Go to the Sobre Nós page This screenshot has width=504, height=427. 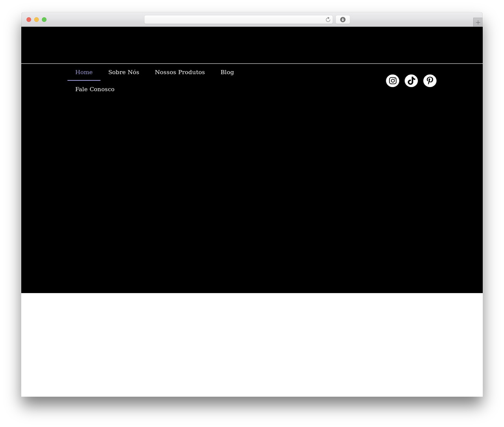pos(124,72)
